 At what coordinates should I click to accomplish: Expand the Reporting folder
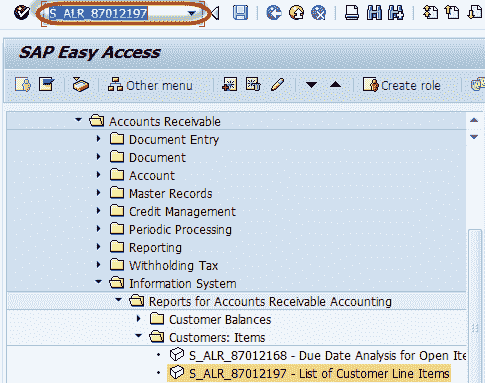coord(99,246)
